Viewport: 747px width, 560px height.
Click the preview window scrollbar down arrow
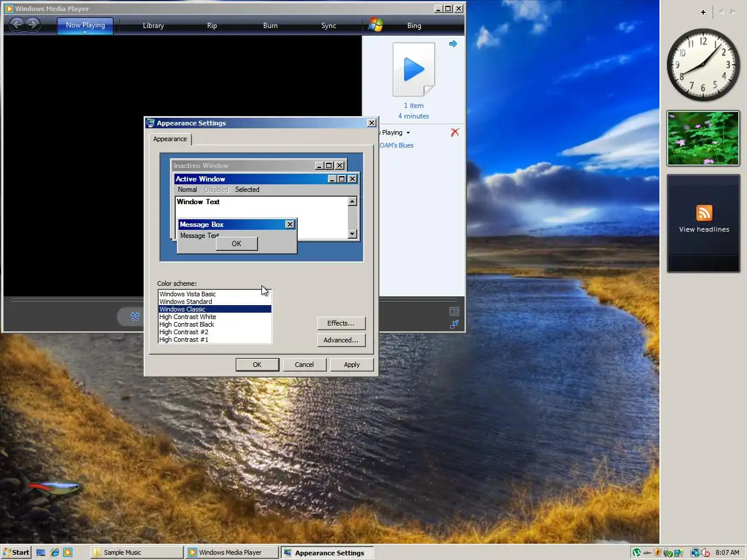tap(352, 234)
